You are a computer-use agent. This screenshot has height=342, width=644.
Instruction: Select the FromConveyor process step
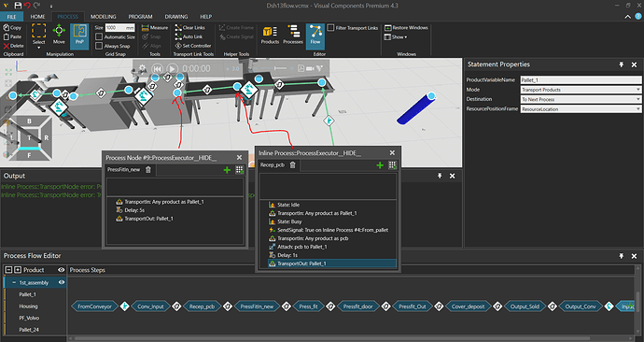(x=95, y=306)
